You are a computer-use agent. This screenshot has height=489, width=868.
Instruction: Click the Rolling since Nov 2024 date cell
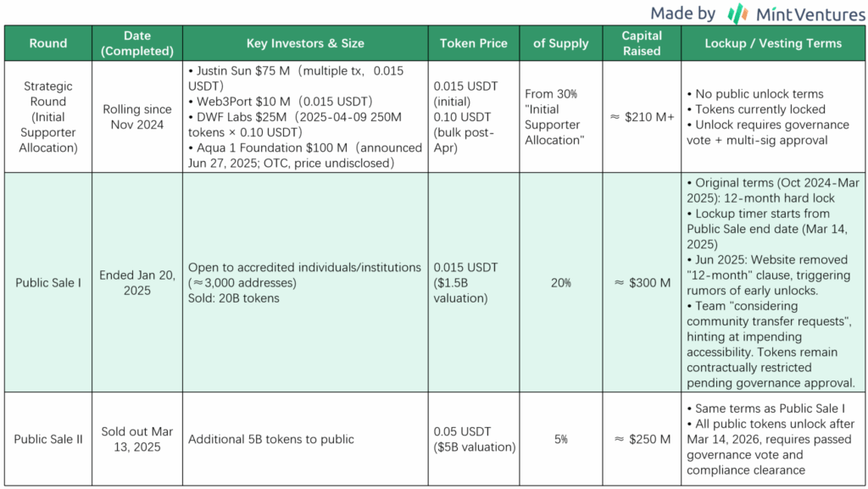coord(137,117)
